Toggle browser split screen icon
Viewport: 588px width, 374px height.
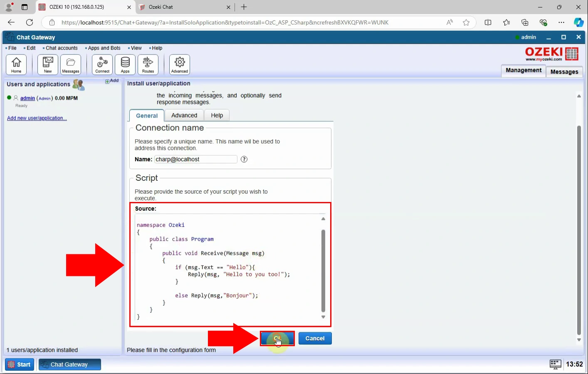(x=488, y=22)
